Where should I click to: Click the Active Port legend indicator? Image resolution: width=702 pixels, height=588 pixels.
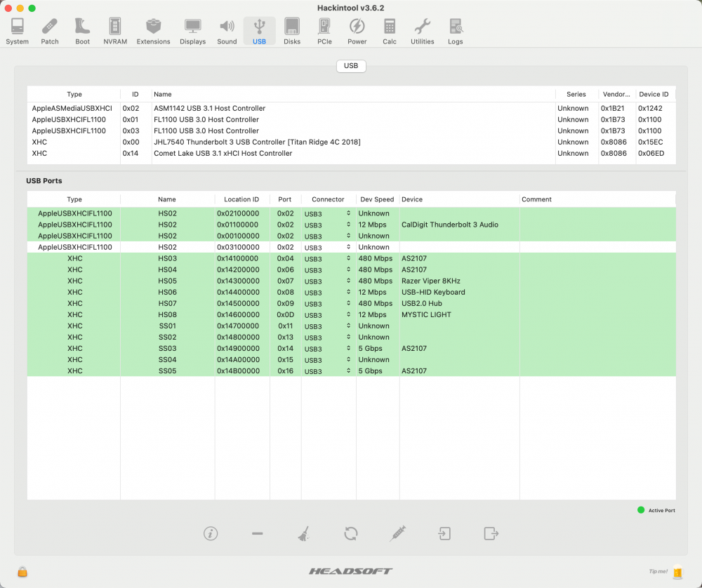tap(641, 510)
